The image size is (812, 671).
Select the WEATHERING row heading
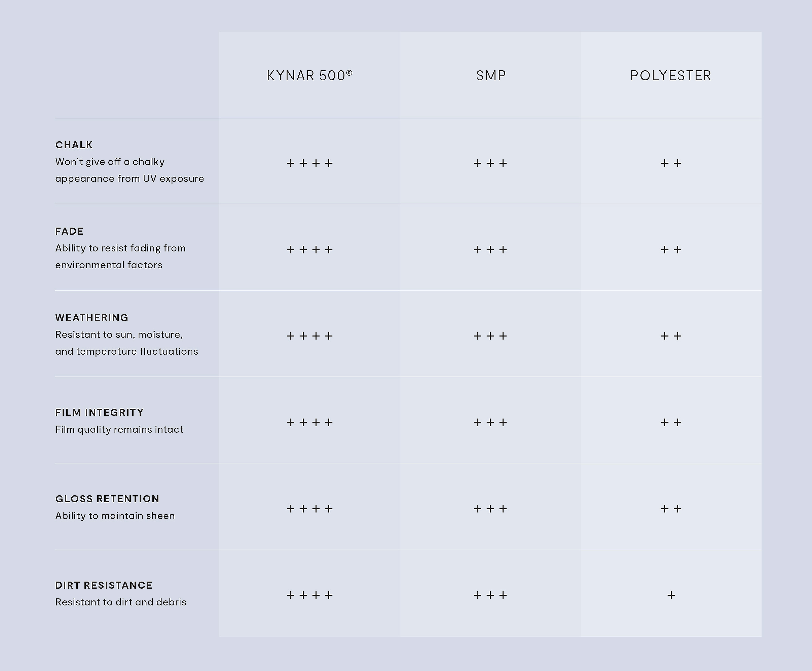click(x=92, y=318)
